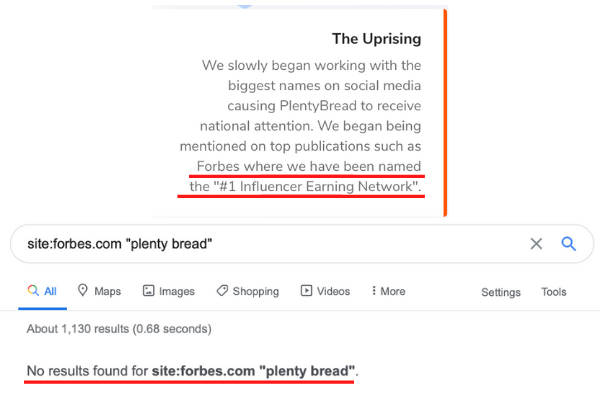Open the Settings menu
This screenshot has height=400, width=600.
pyautogui.click(x=501, y=292)
